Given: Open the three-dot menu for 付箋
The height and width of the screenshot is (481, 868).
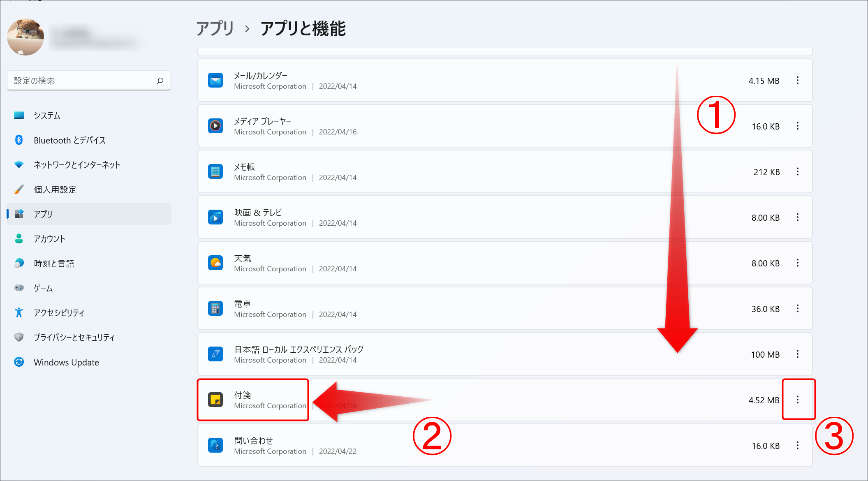Looking at the screenshot, I should [x=797, y=400].
